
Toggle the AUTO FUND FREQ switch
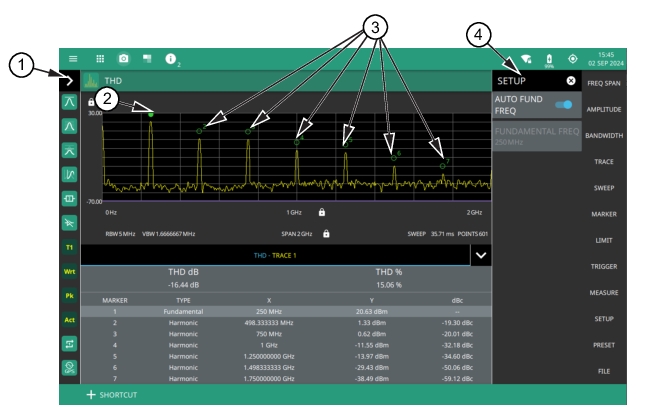pos(569,106)
